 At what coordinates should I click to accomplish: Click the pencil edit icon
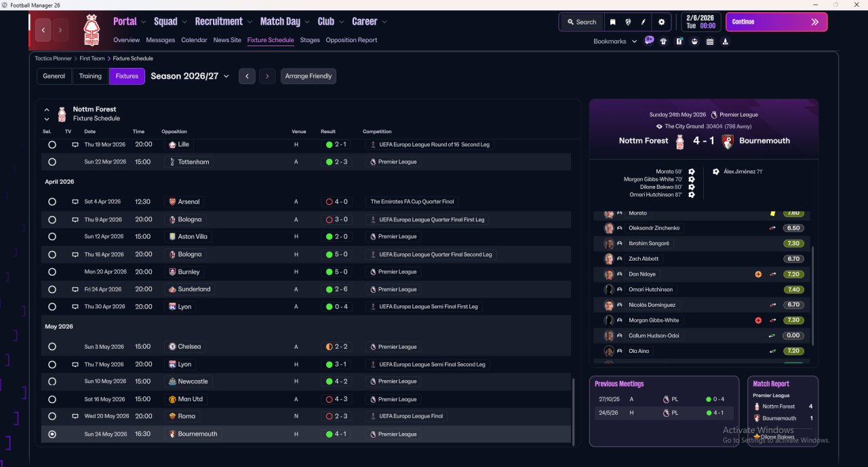click(644, 22)
